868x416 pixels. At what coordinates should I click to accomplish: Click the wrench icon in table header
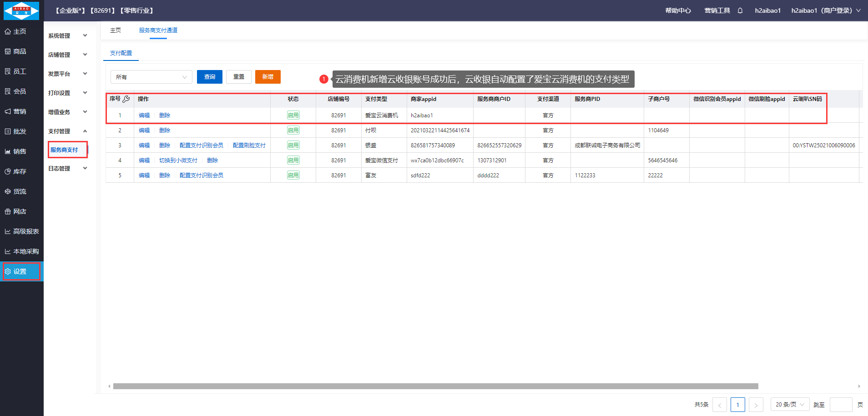[126, 99]
